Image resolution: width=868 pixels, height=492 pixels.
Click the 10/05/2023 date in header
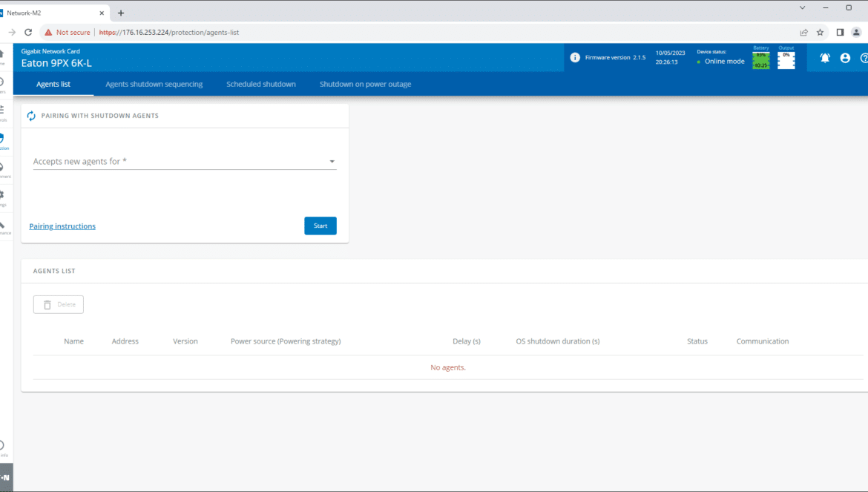pyautogui.click(x=671, y=53)
